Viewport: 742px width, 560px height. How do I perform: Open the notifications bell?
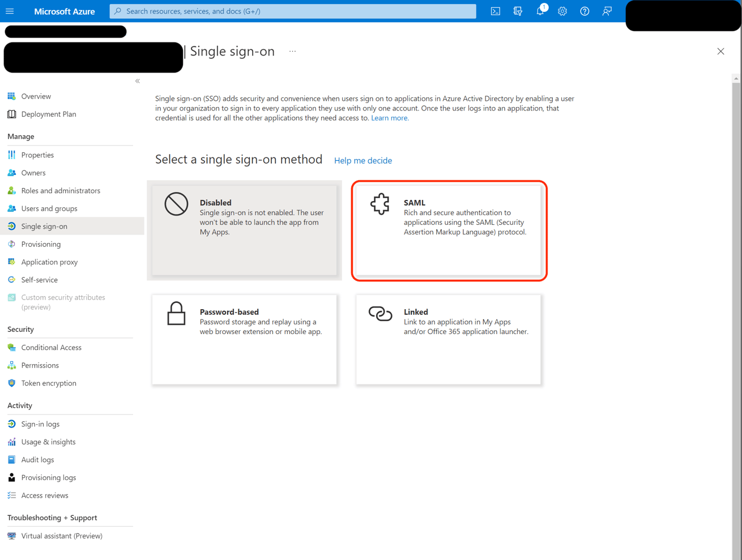tap(540, 11)
